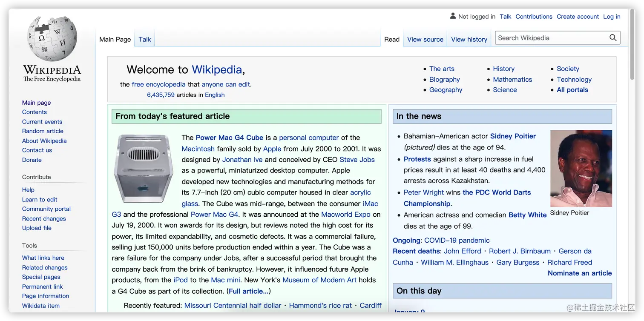Screen dimensions: 644x321
Task: Open the Mathematics portal
Action: (512, 80)
